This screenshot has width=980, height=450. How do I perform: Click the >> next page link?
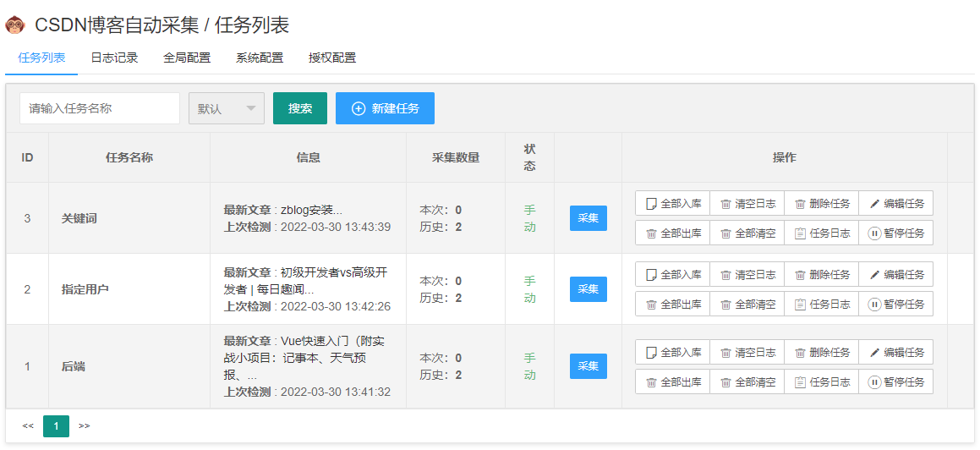[x=85, y=426]
